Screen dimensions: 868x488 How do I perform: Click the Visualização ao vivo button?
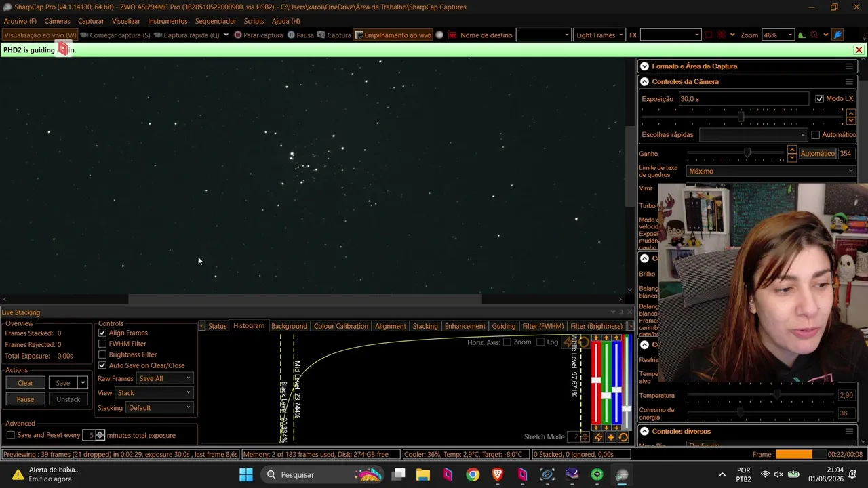tap(40, 35)
